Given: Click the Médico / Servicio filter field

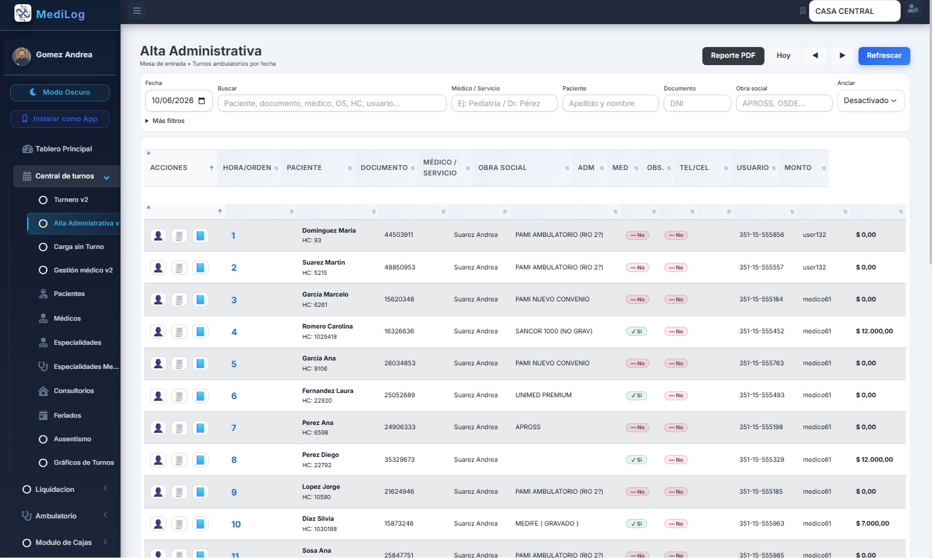Looking at the screenshot, I should [x=504, y=104].
